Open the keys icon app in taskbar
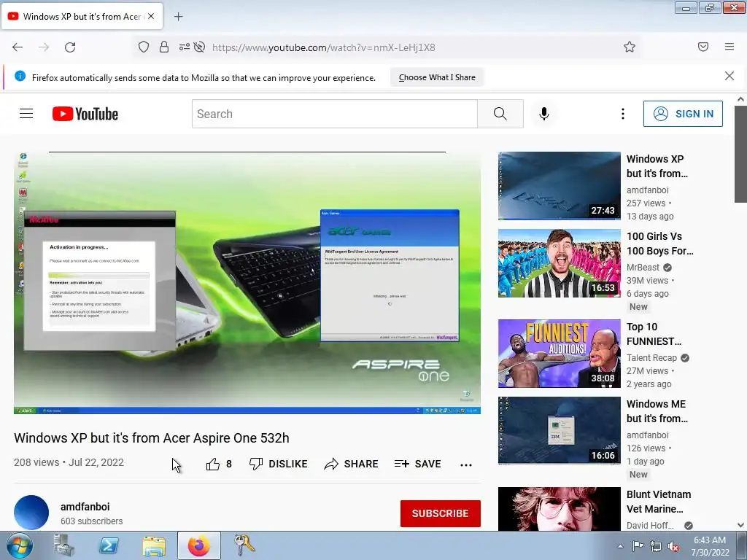 coord(244,545)
